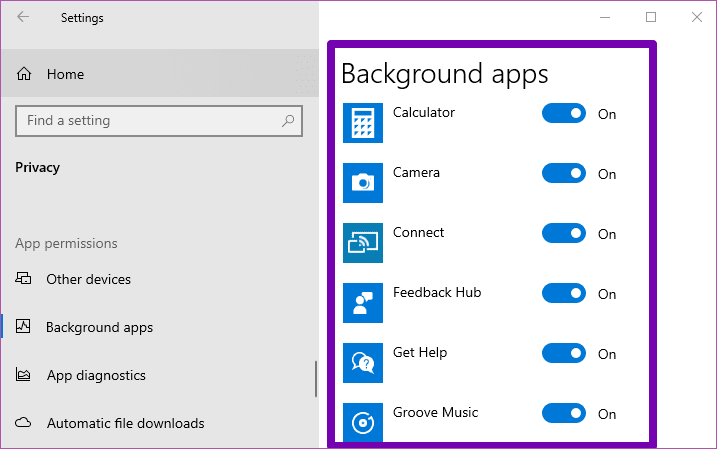717x449 pixels.
Task: Click the Connect app name
Action: pyautogui.click(x=418, y=232)
